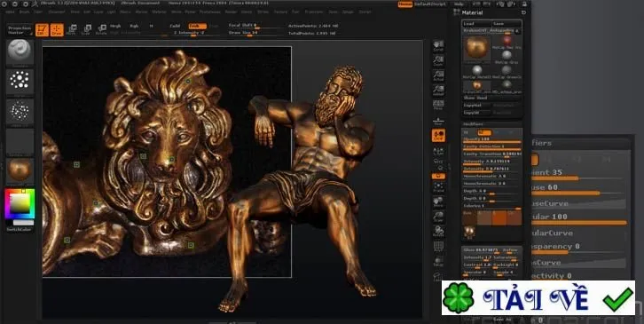Image resolution: width=644 pixels, height=324 pixels.
Task: Open the alpha selector with scattered dots
Action: [x=20, y=112]
